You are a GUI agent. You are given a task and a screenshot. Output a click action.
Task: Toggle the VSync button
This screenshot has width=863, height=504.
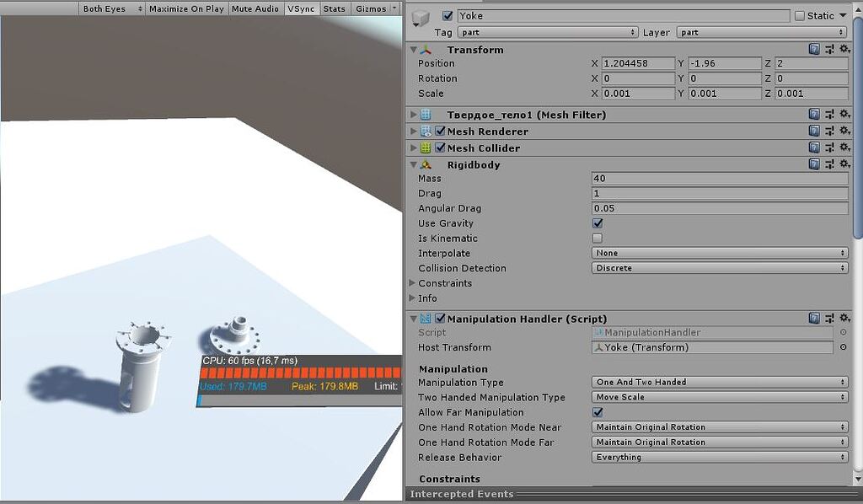click(301, 9)
